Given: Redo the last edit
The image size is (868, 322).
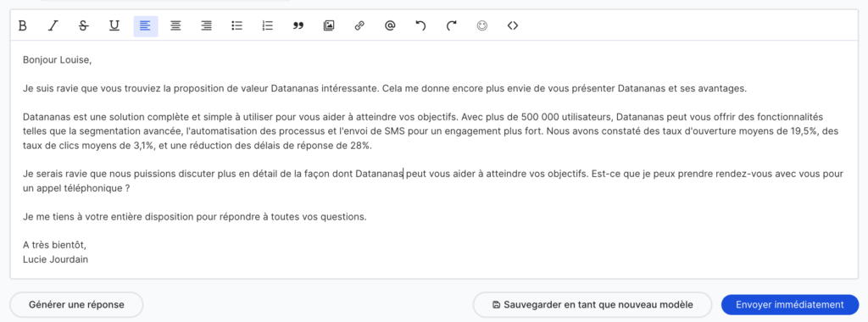Looking at the screenshot, I should [452, 25].
